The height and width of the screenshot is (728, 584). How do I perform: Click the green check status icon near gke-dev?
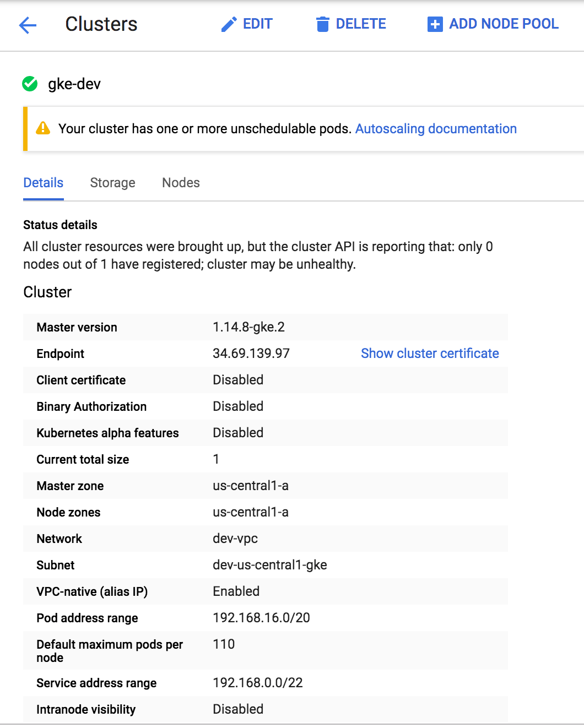click(x=30, y=84)
